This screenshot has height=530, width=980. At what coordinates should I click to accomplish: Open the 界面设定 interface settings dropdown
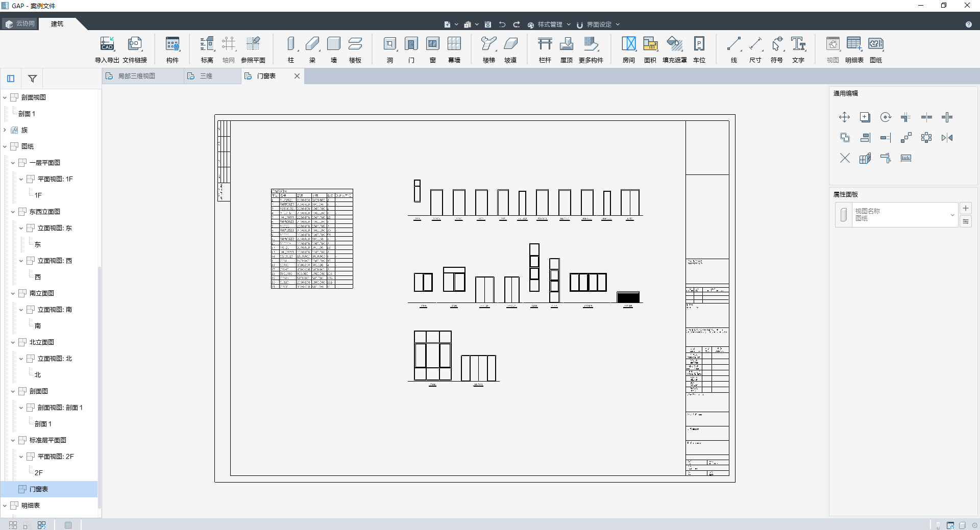tap(598, 24)
